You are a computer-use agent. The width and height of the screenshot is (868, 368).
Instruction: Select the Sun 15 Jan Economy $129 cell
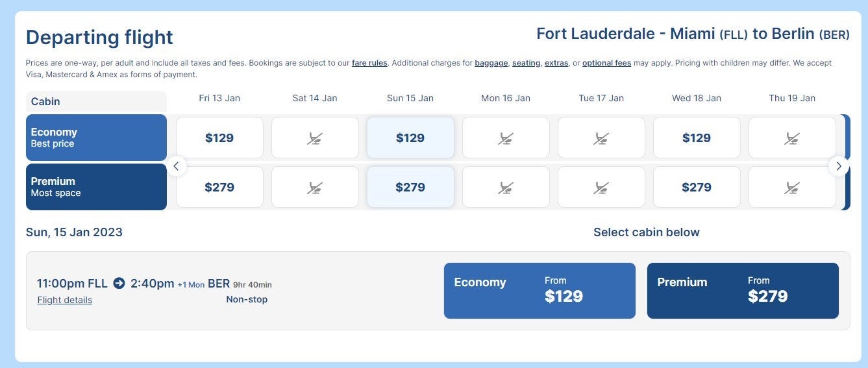click(410, 138)
